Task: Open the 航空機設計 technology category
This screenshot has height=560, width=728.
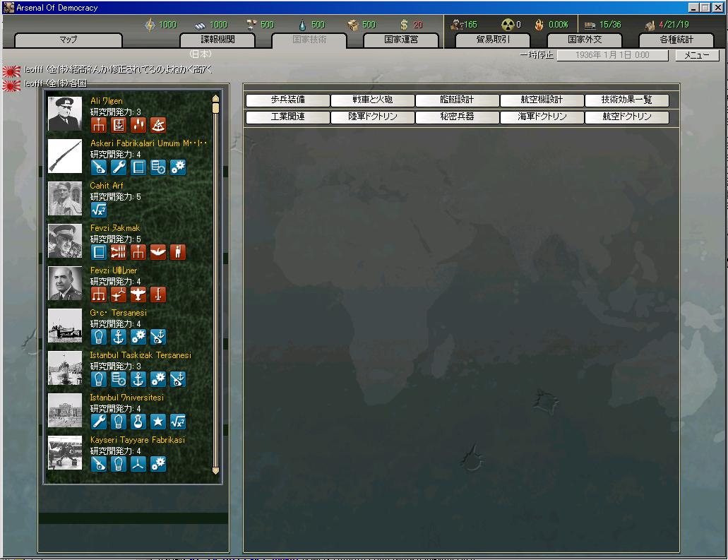Action: (x=542, y=100)
